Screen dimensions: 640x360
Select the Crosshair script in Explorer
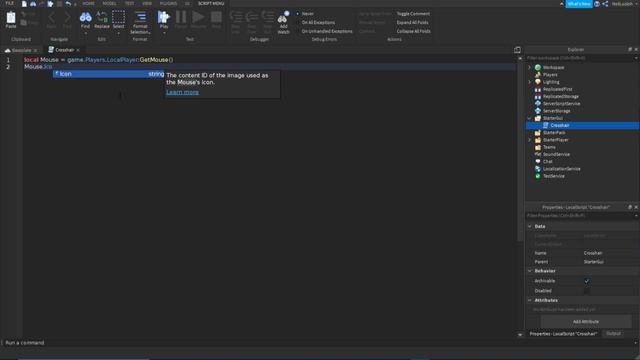click(x=582, y=125)
